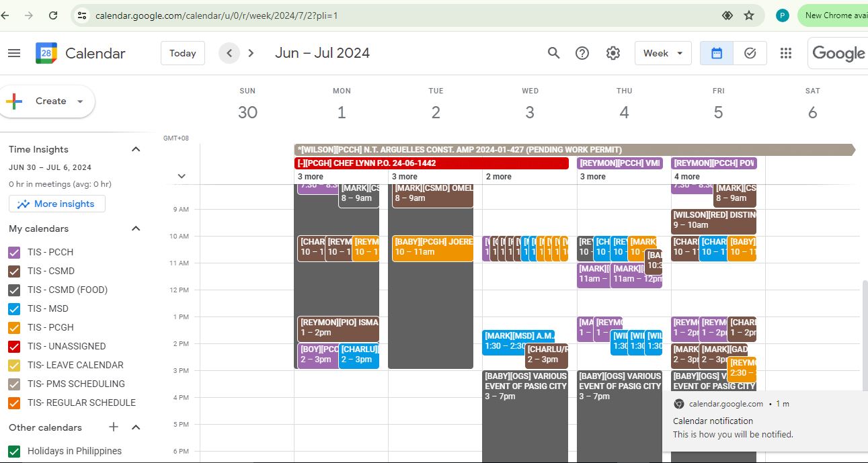
Task: Click the Google account logo button
Action: (x=838, y=53)
